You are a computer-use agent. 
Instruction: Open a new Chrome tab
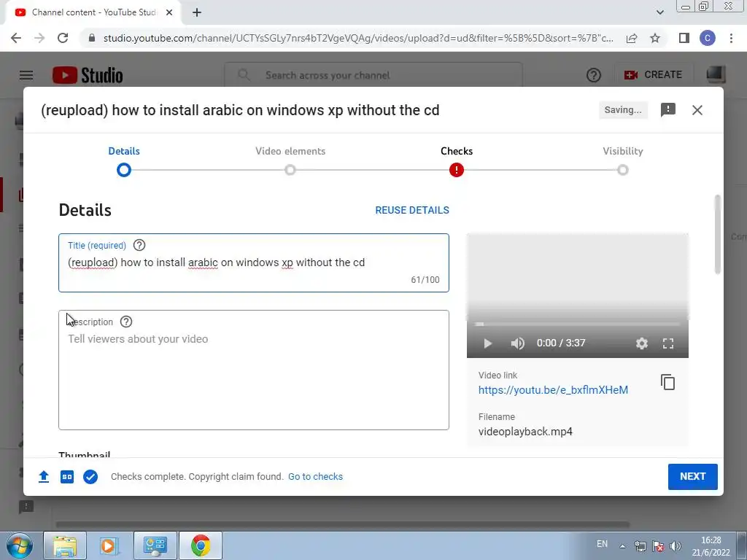click(x=197, y=13)
